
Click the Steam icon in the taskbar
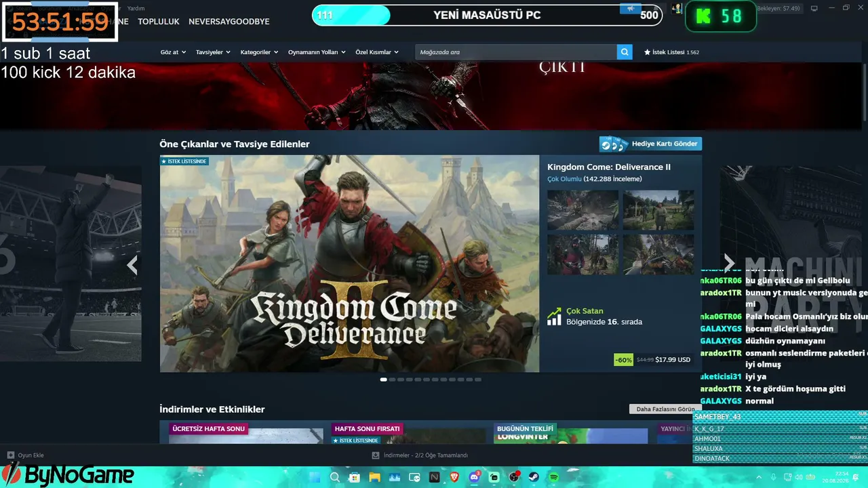(x=534, y=477)
